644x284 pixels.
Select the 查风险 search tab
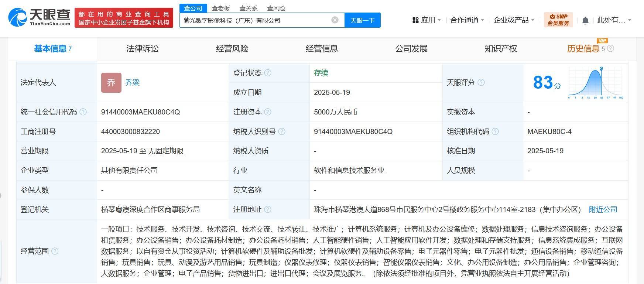point(276,8)
